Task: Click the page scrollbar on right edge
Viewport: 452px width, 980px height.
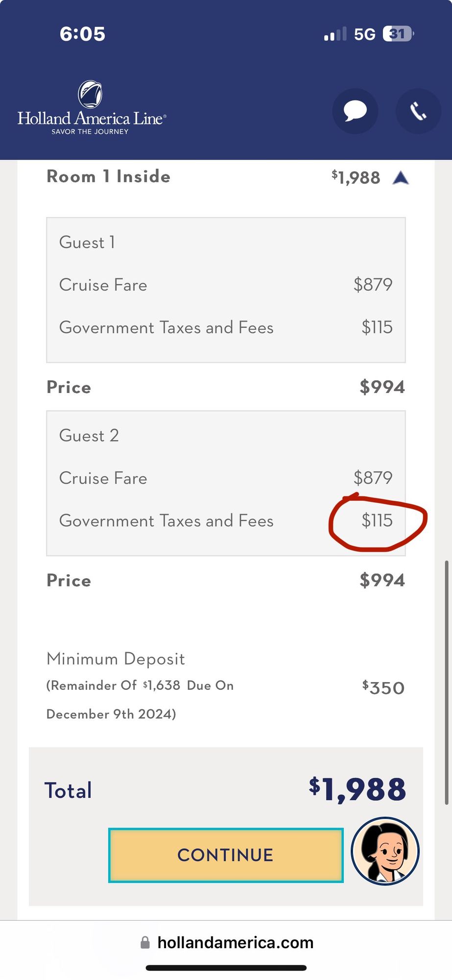Action: [x=446, y=683]
